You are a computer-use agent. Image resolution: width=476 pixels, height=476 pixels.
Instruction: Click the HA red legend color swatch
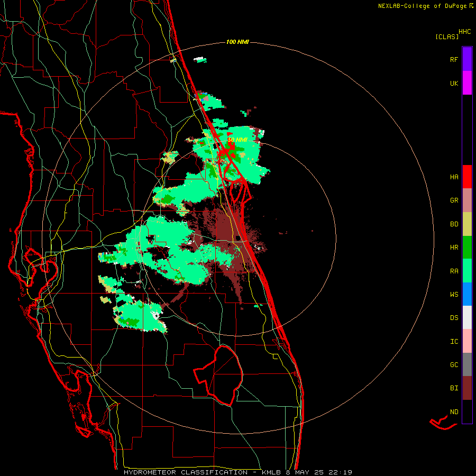(467, 177)
